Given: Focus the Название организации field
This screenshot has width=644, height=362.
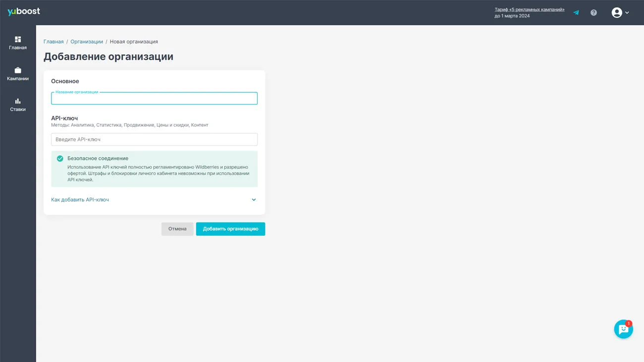Looking at the screenshot, I should [154, 99].
